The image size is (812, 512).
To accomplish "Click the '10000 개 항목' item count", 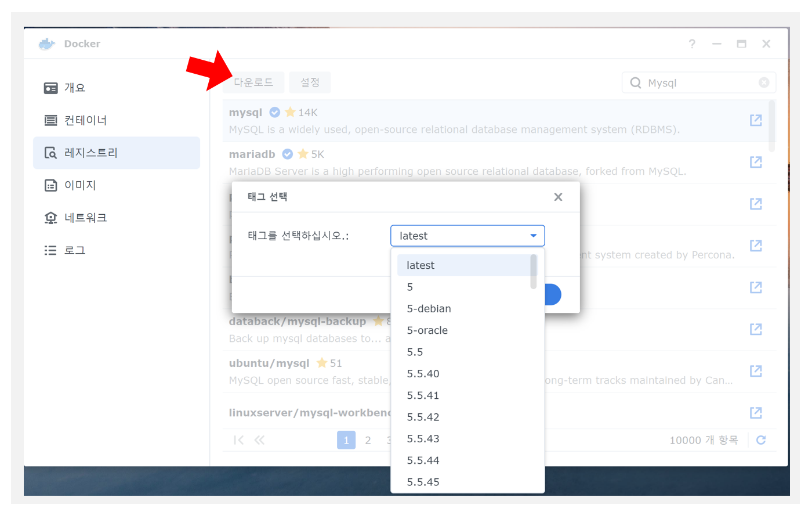I will tap(704, 440).
